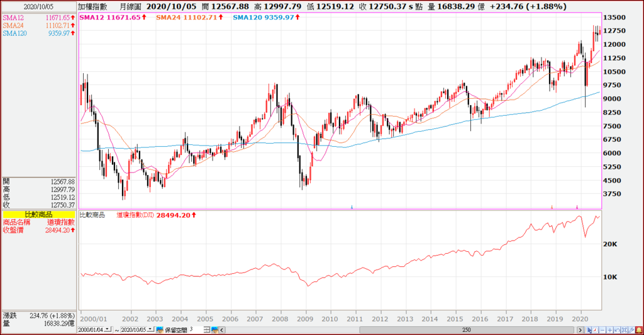This screenshot has width=644, height=335.
Task: Click the reserved-space stepper control
Action: click(206, 330)
